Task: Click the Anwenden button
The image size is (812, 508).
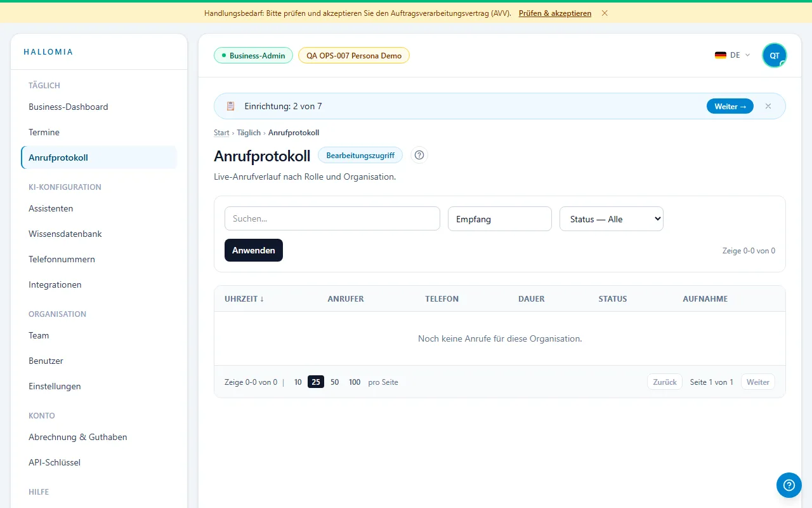Action: click(x=254, y=250)
